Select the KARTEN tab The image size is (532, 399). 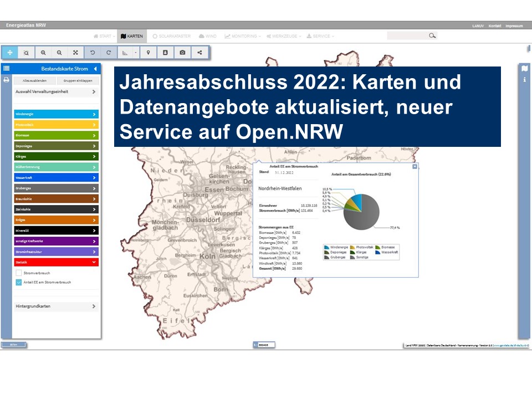(132, 36)
